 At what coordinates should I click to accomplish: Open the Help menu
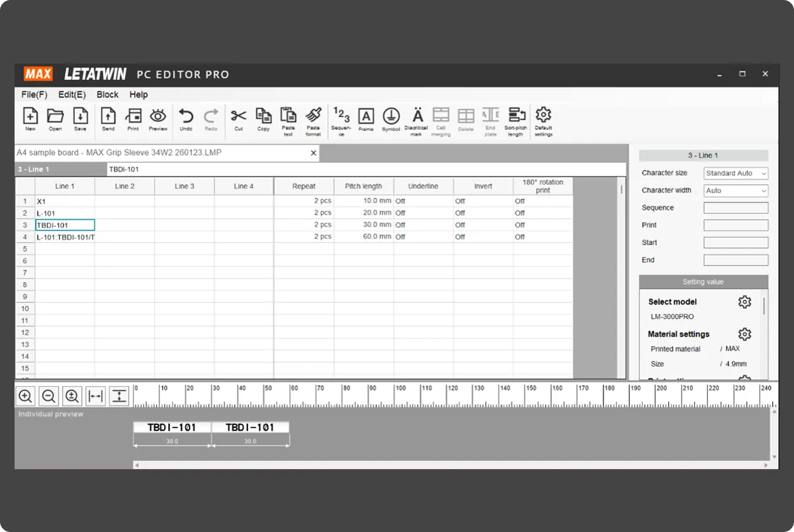point(139,95)
